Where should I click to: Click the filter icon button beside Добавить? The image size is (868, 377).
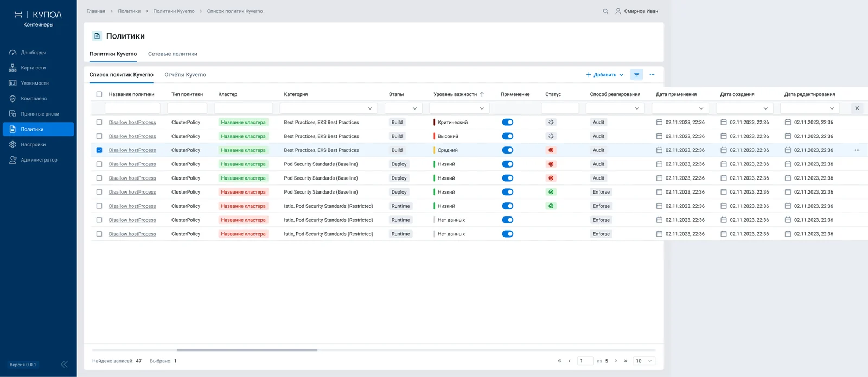point(637,75)
